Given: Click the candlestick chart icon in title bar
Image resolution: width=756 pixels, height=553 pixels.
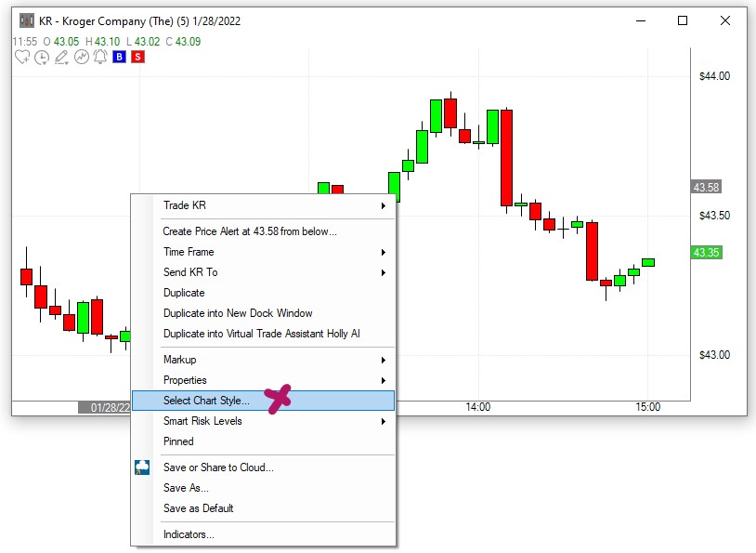Looking at the screenshot, I should pyautogui.click(x=27, y=20).
